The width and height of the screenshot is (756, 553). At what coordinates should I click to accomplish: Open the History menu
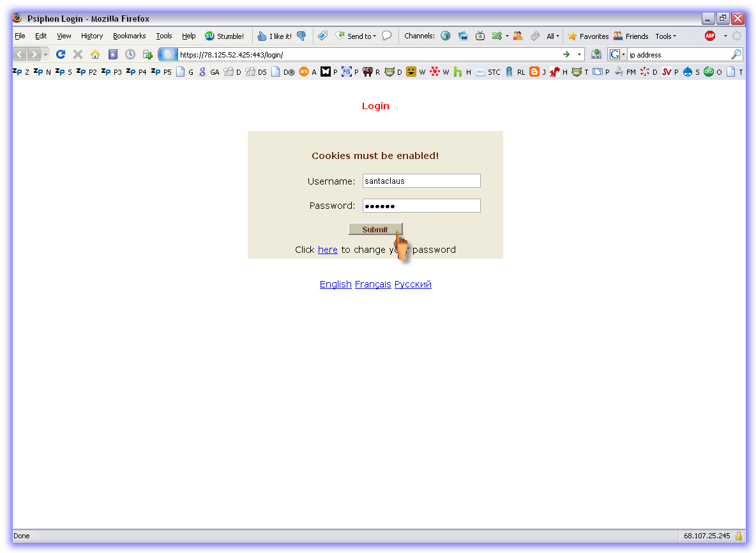pos(92,36)
